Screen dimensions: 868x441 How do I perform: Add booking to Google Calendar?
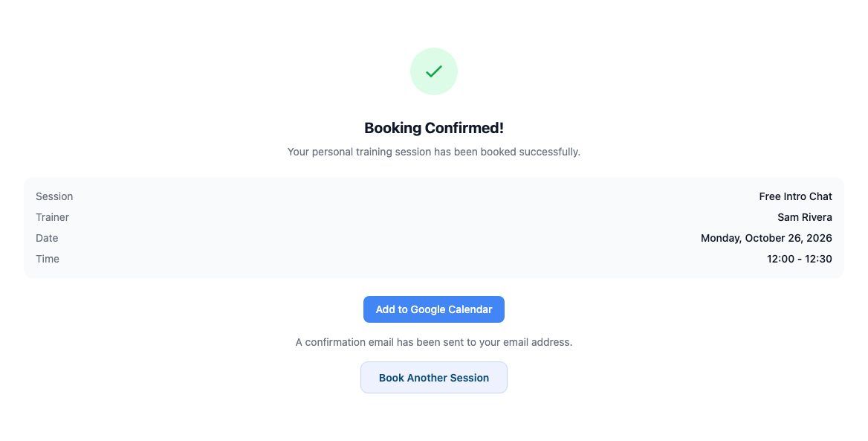(x=434, y=309)
